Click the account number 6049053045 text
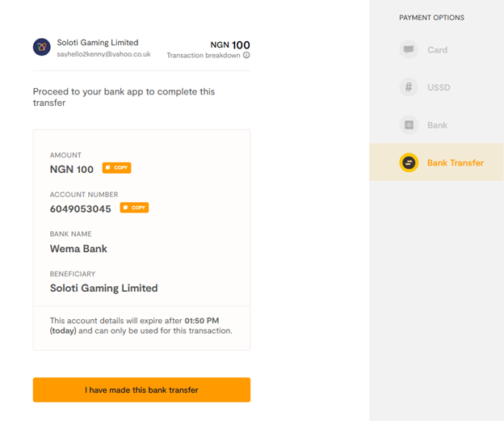 [80, 208]
